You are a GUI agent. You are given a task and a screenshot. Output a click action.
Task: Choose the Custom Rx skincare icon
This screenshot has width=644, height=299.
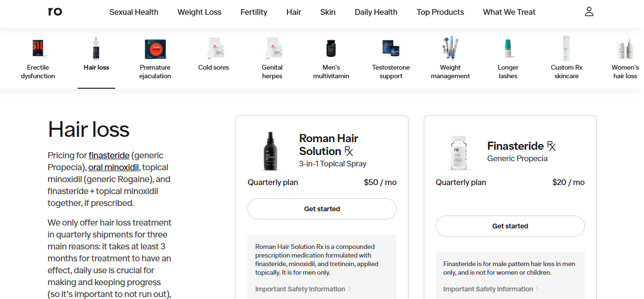[x=566, y=48]
